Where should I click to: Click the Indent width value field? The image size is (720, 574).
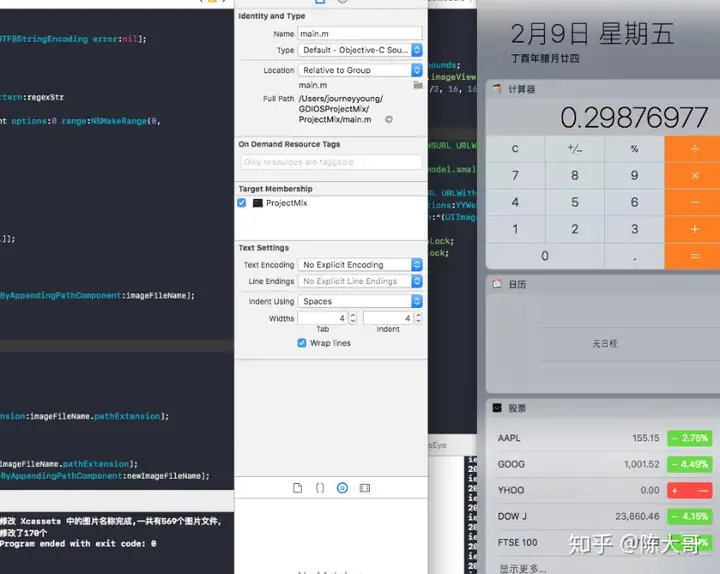[x=388, y=318]
